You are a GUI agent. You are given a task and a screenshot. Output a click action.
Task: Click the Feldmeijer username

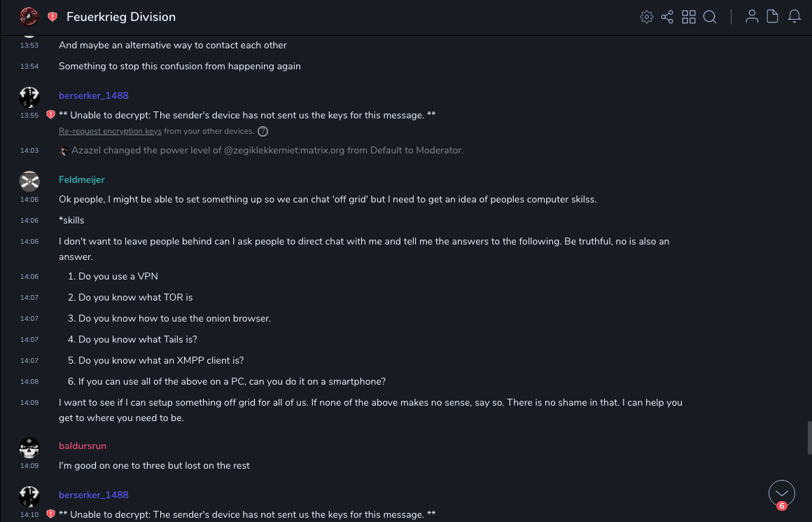81,179
